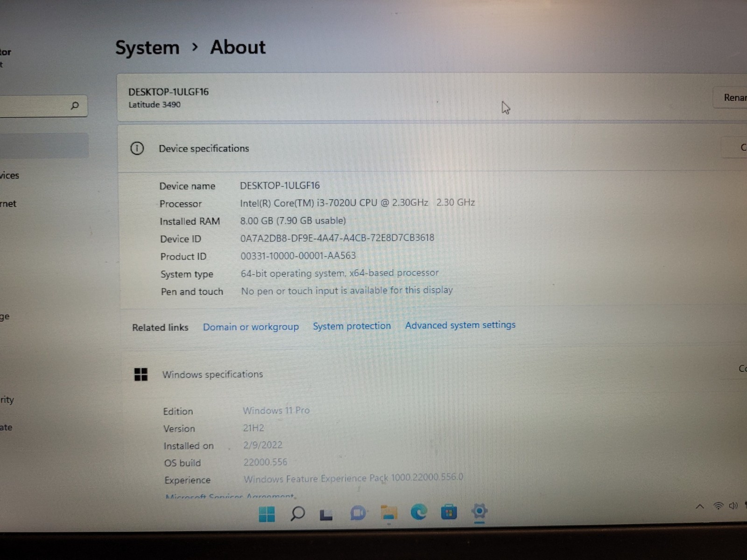The image size is (747, 560).
Task: Open Task View on taskbar
Action: click(x=326, y=515)
